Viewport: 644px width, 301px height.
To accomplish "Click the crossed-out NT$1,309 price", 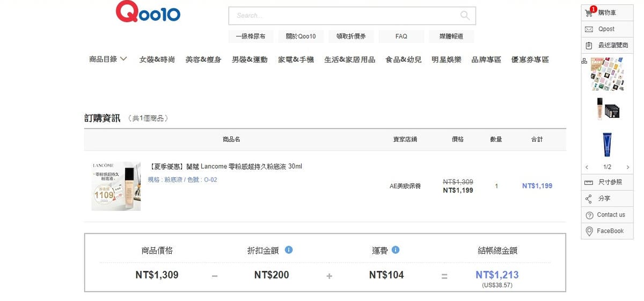I will tap(458, 182).
